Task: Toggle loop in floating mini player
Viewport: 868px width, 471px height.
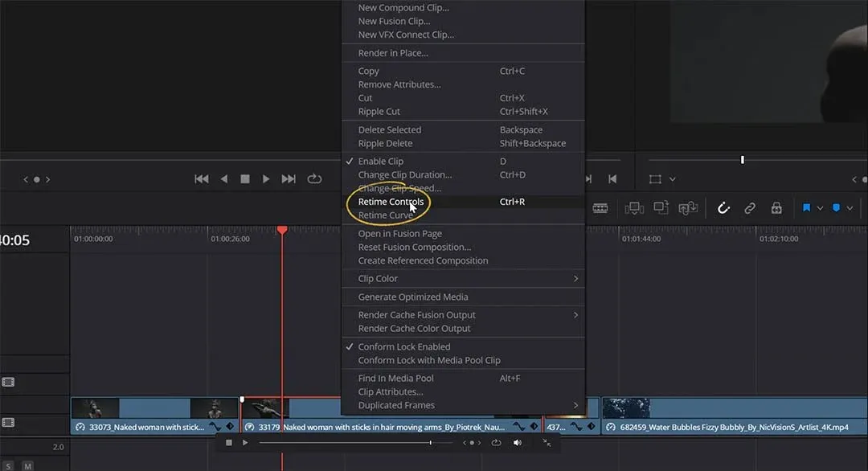Action: [x=496, y=443]
